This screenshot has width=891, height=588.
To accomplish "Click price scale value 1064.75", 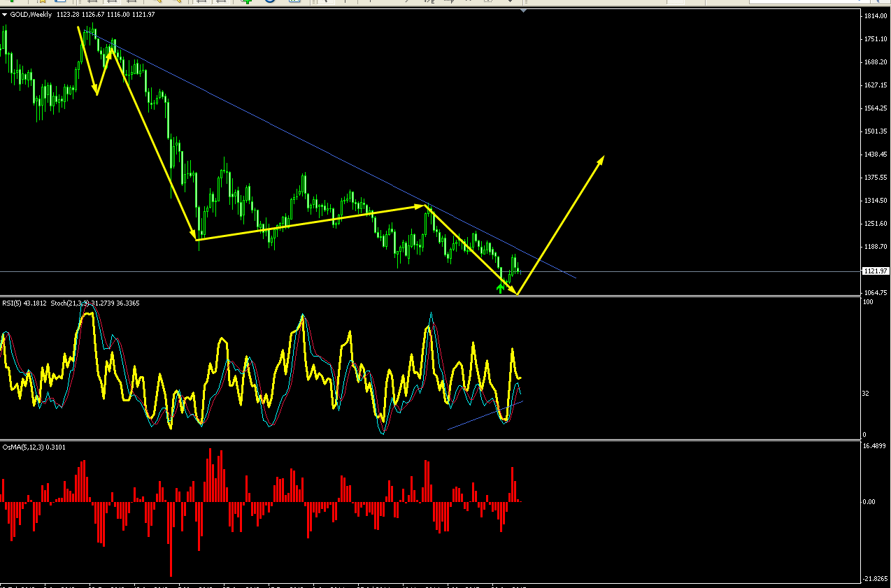I will [x=874, y=292].
